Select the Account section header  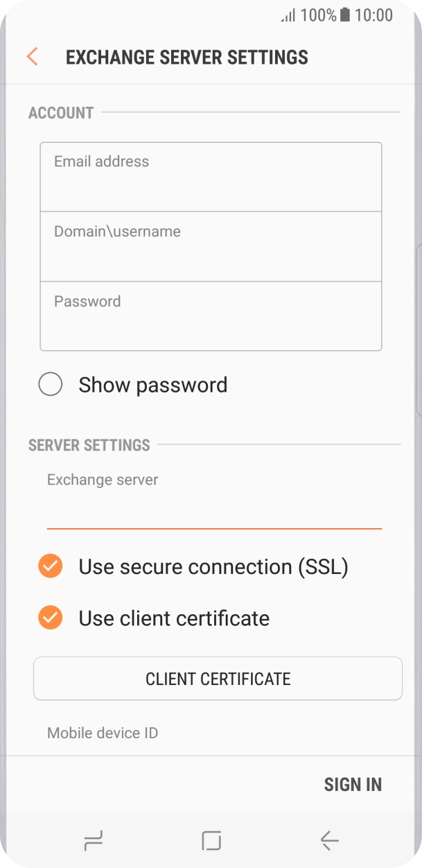[x=60, y=112]
